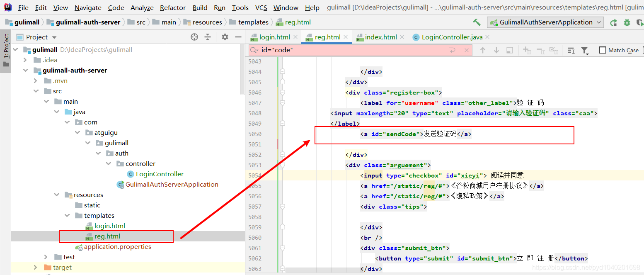Image resolution: width=644 pixels, height=275 pixels.
Task: Collapse the resources folder arrow
Action: [x=57, y=195]
